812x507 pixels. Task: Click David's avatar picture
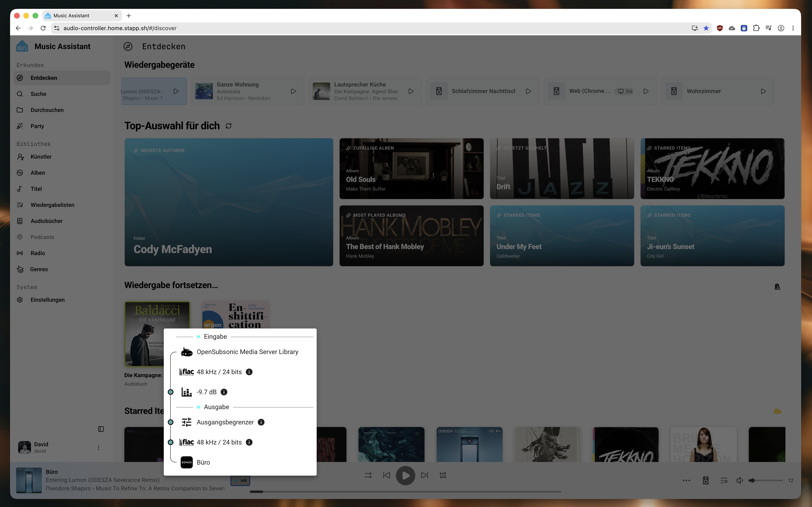coord(24,447)
